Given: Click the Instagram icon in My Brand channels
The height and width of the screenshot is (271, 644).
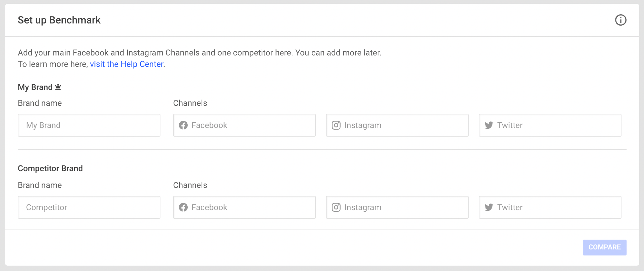Looking at the screenshot, I should pyautogui.click(x=336, y=125).
